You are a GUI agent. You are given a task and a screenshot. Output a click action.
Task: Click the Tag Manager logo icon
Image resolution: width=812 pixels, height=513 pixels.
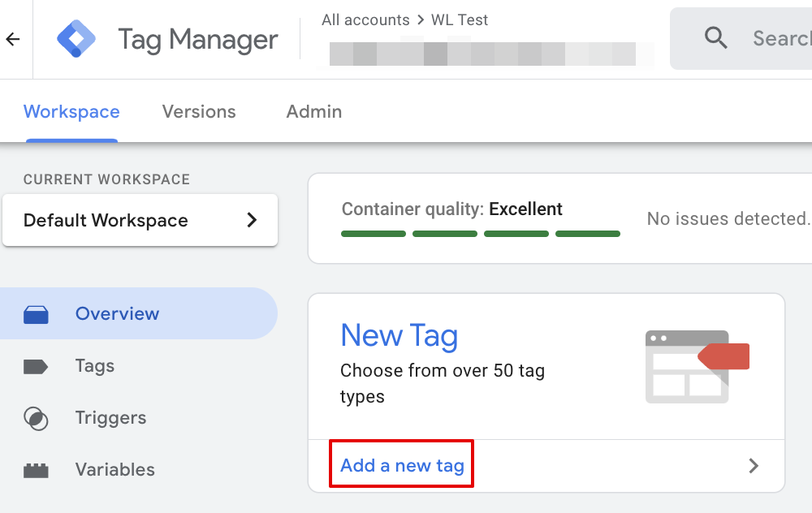tap(76, 39)
